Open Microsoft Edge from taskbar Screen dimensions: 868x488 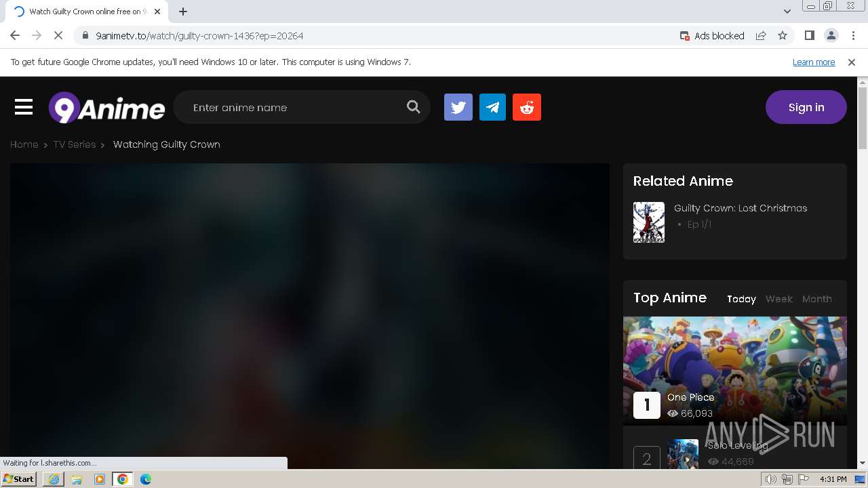click(x=146, y=479)
